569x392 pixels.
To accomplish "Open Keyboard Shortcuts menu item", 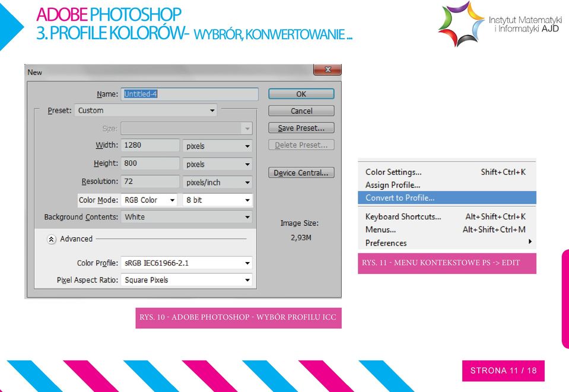I will coord(447,217).
